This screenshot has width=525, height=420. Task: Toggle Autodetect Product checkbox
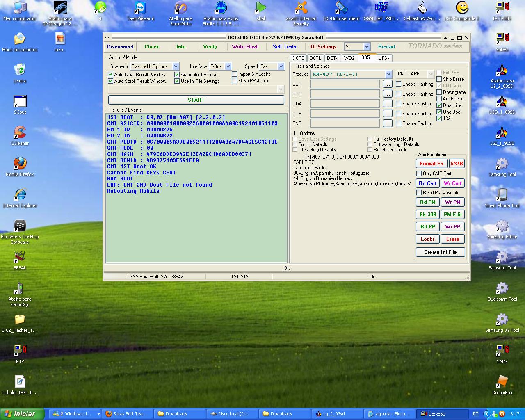click(x=177, y=75)
